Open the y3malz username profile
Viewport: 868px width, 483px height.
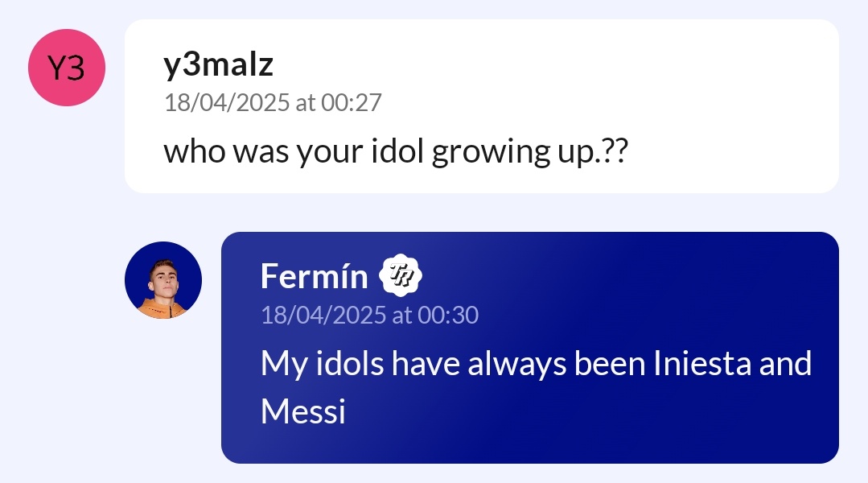click(218, 66)
